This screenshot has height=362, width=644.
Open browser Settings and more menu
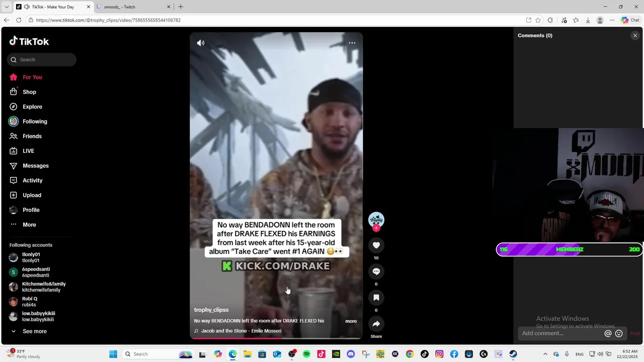click(612, 20)
